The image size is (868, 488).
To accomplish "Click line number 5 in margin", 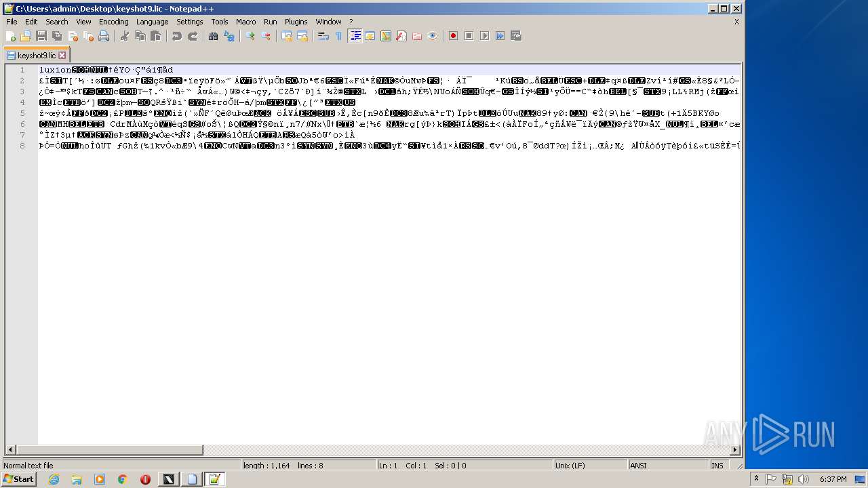I will point(22,113).
